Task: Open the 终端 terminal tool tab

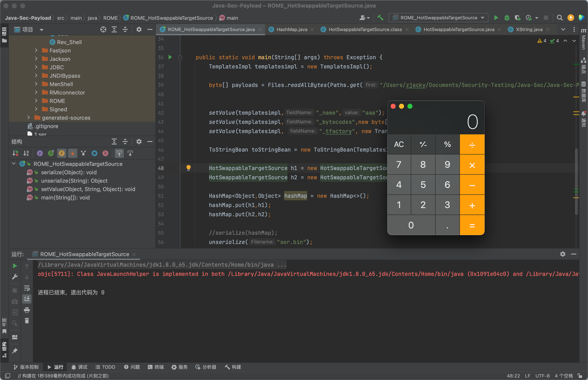Action: click(156, 367)
